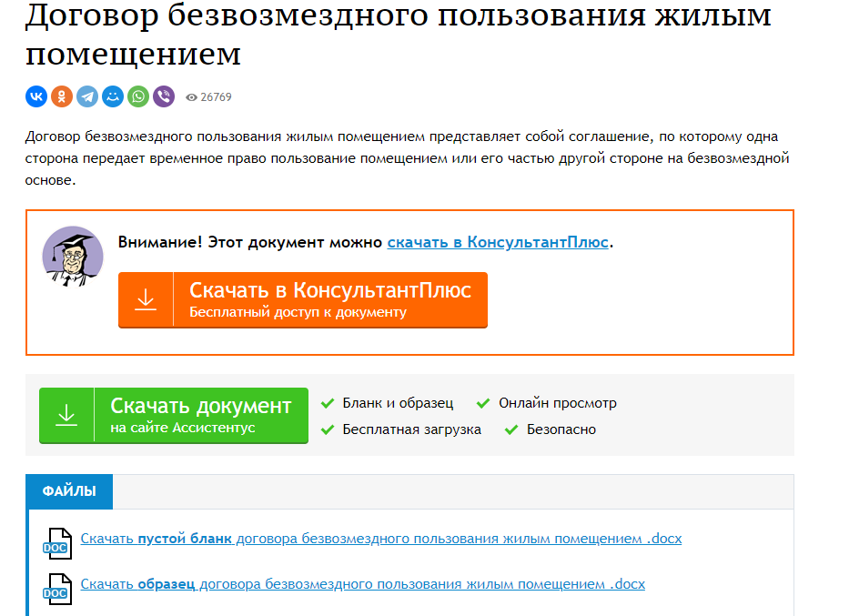The width and height of the screenshot is (849, 616).
Task: Click the Moy Mir smiley share icon
Action: [x=113, y=96]
